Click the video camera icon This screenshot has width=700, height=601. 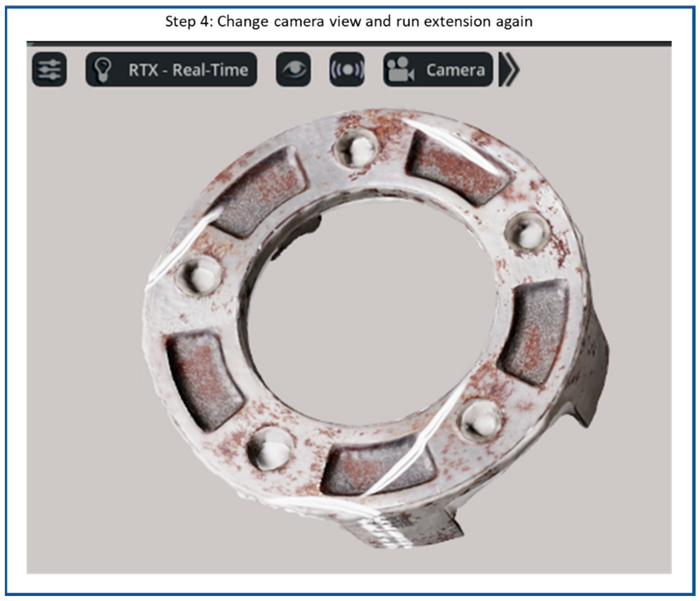point(400,69)
